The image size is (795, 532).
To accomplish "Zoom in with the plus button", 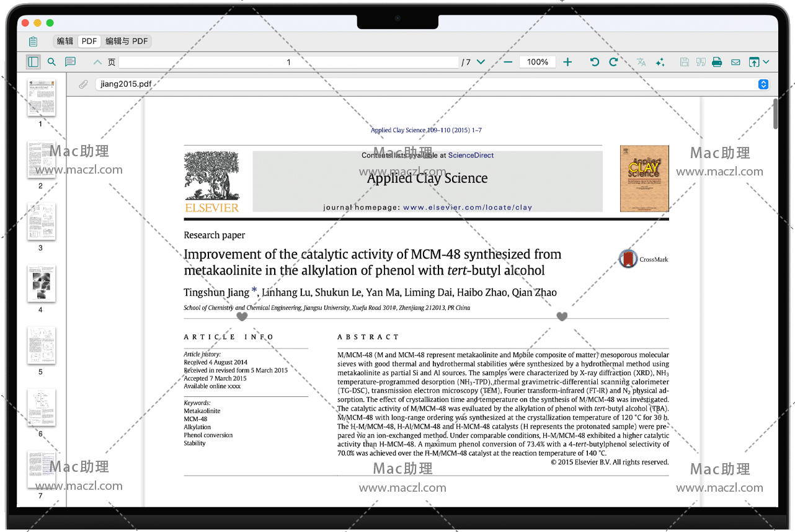I will [x=567, y=62].
